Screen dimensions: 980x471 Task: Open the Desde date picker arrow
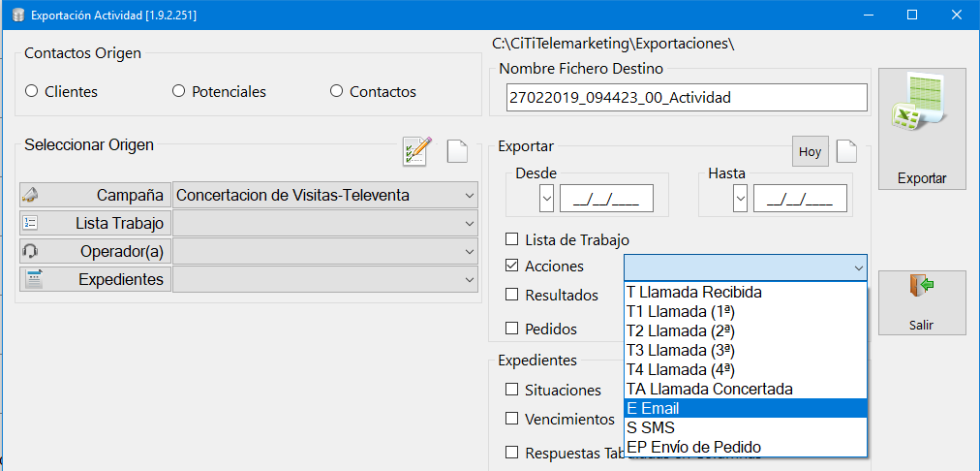(x=547, y=199)
